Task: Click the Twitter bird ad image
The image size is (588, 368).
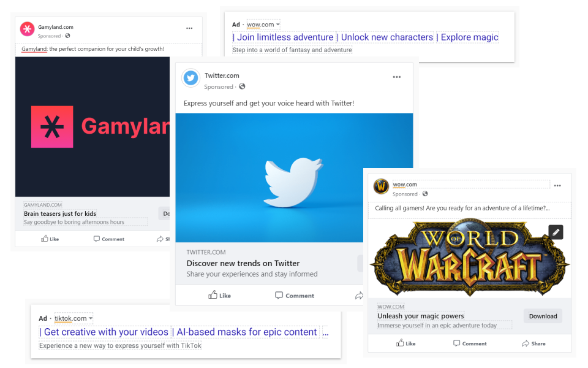Action: [x=294, y=178]
